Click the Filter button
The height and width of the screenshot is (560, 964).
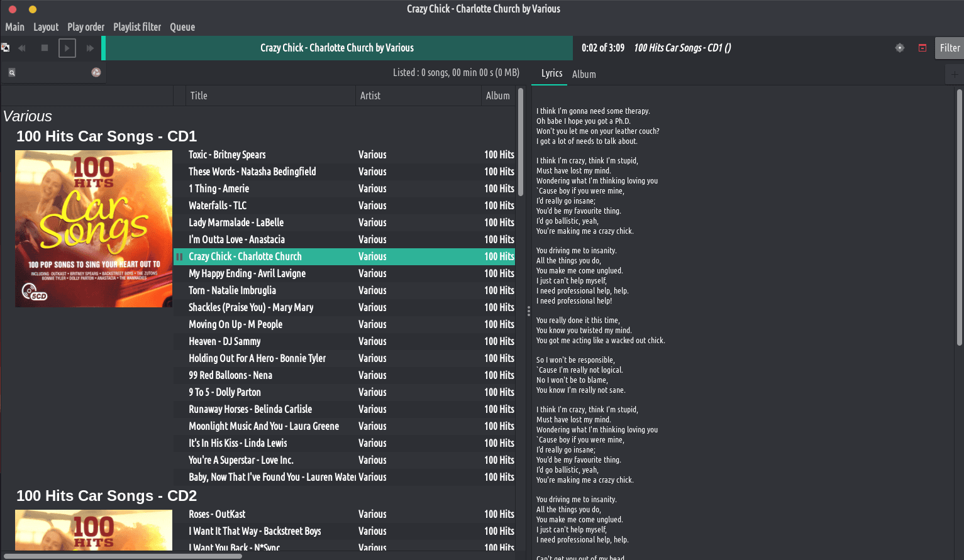(x=950, y=48)
